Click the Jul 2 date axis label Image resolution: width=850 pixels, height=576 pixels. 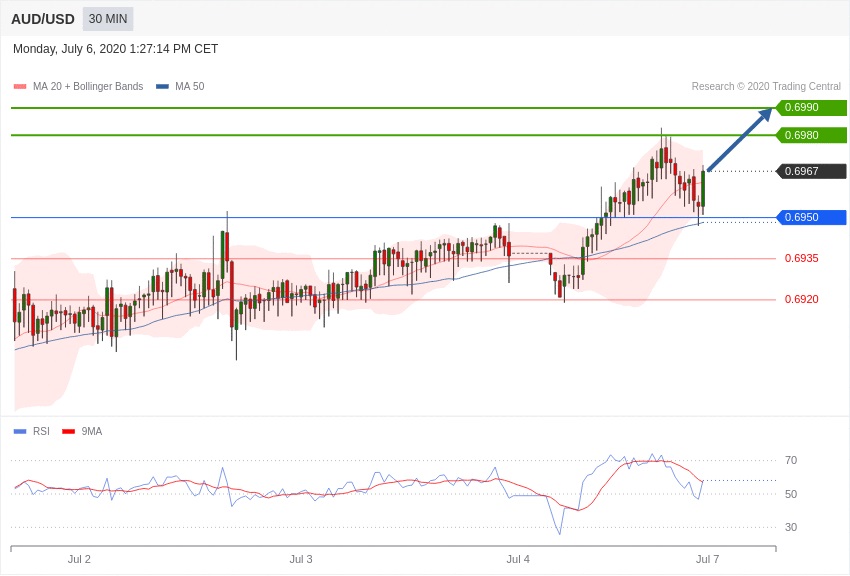(79, 559)
